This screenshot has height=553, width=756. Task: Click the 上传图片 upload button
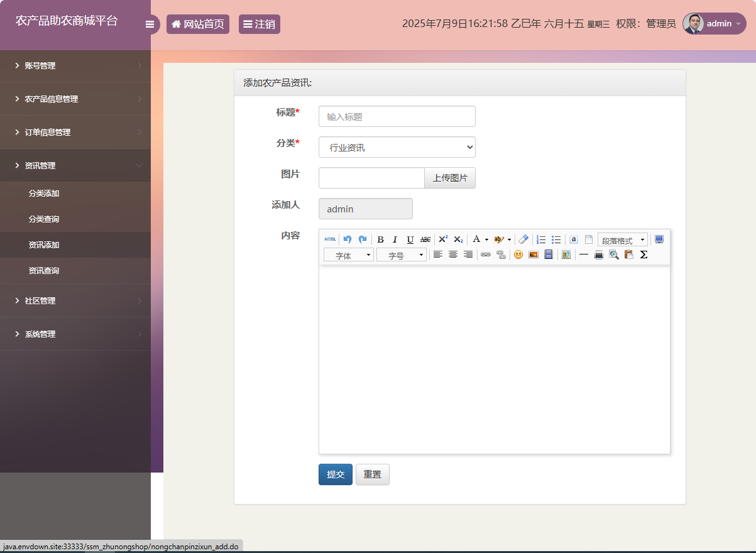pyautogui.click(x=450, y=178)
